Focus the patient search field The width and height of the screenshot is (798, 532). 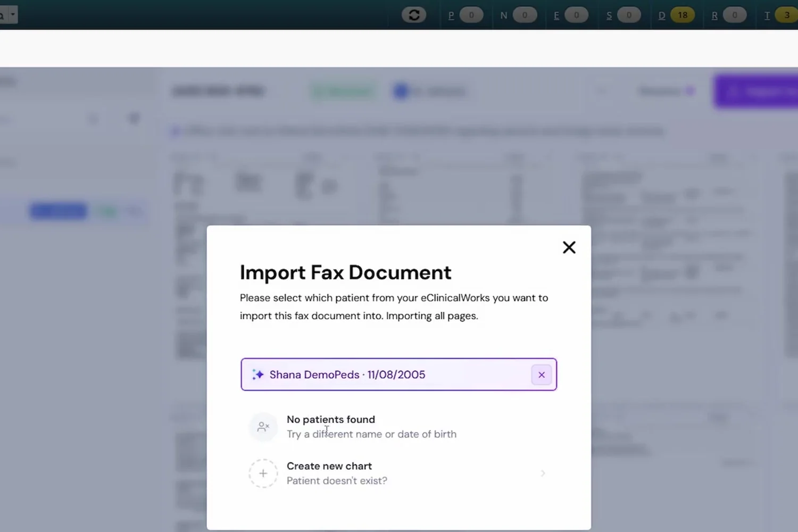(x=399, y=375)
